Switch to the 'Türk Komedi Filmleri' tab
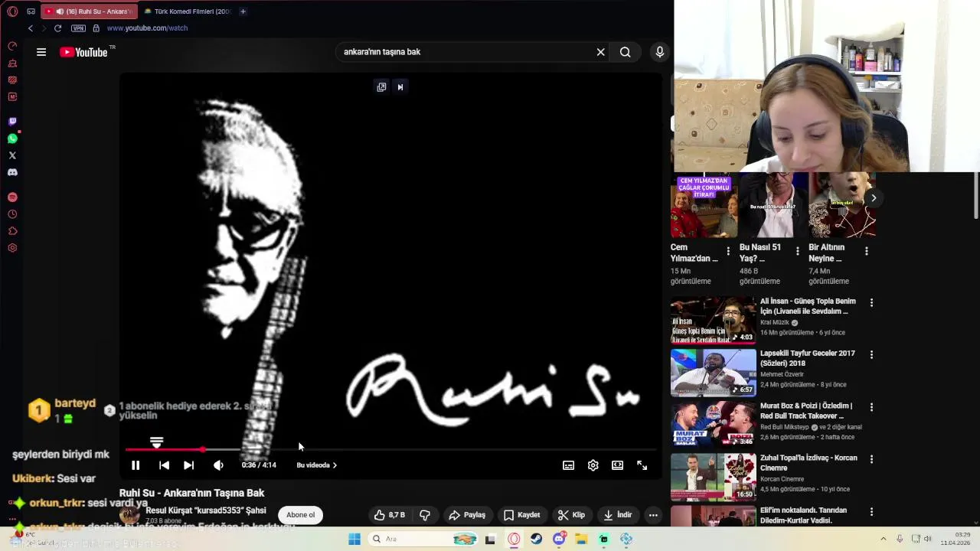The height and width of the screenshot is (551, 980). click(188, 11)
